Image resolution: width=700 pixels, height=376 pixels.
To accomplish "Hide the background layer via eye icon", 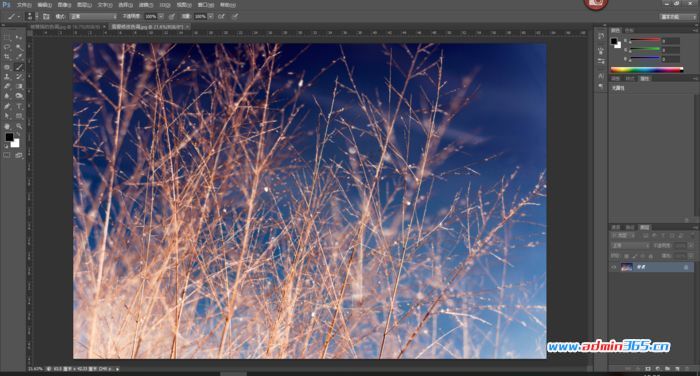I will (x=614, y=267).
